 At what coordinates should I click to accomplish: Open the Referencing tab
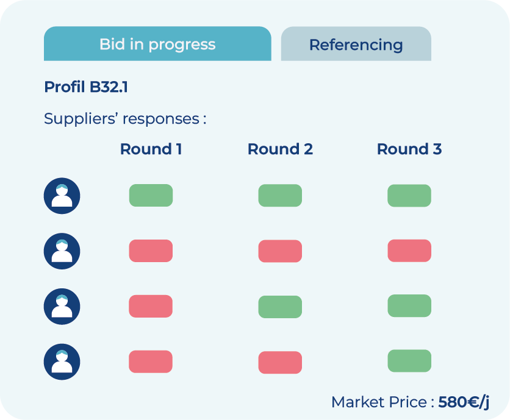click(356, 44)
